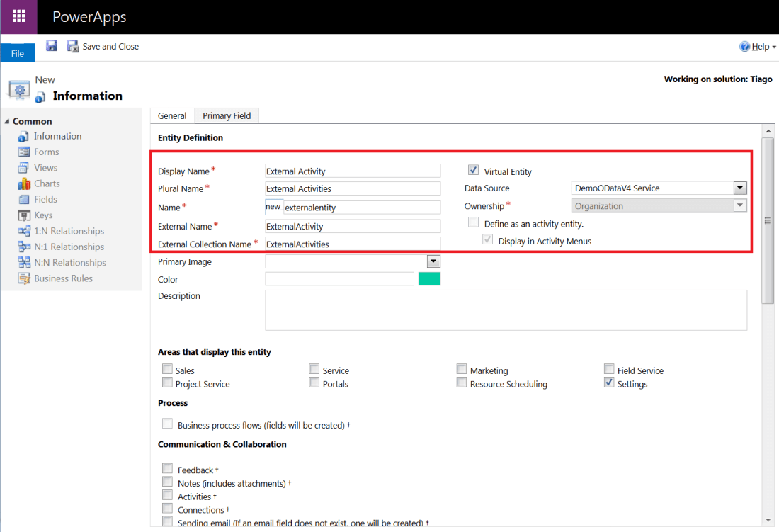Image resolution: width=779 pixels, height=532 pixels.
Task: Switch to the Primary Field tab
Action: (x=227, y=115)
